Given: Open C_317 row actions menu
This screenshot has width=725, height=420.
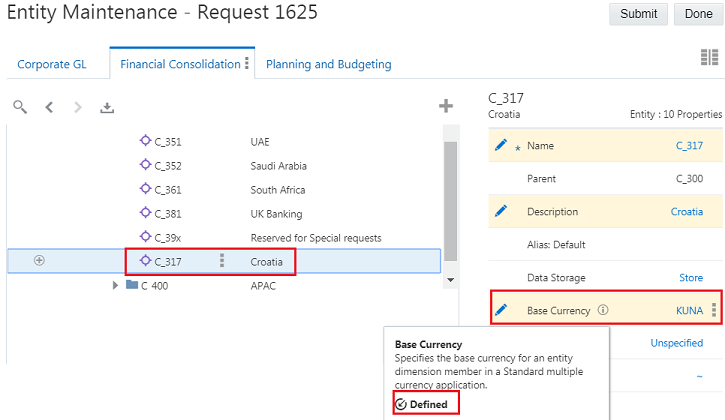Looking at the screenshot, I should 221,261.
